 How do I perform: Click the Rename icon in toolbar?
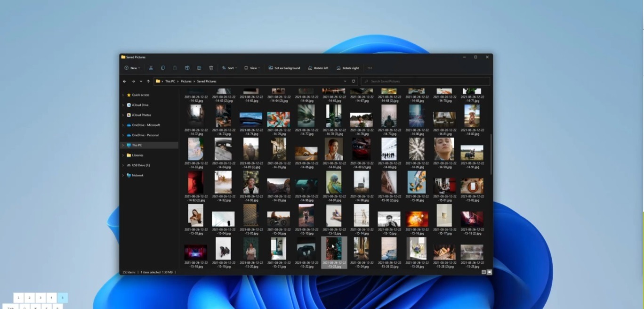pyautogui.click(x=187, y=68)
